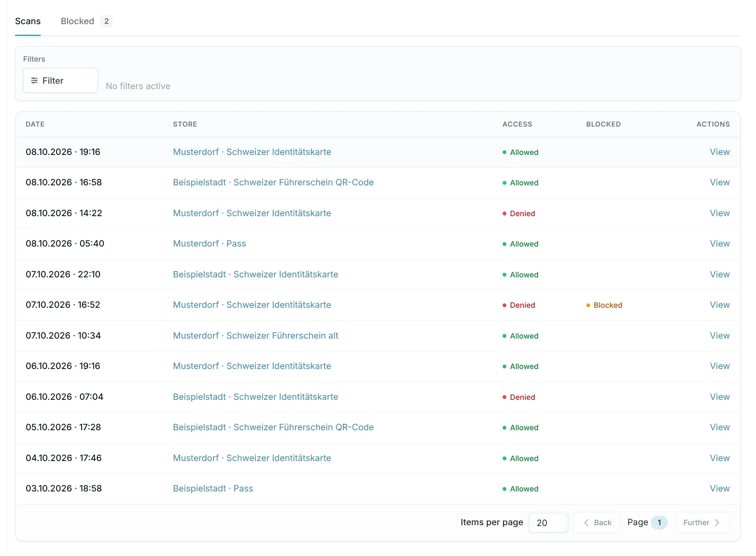
Task: Advance with the Further button
Action: click(702, 523)
